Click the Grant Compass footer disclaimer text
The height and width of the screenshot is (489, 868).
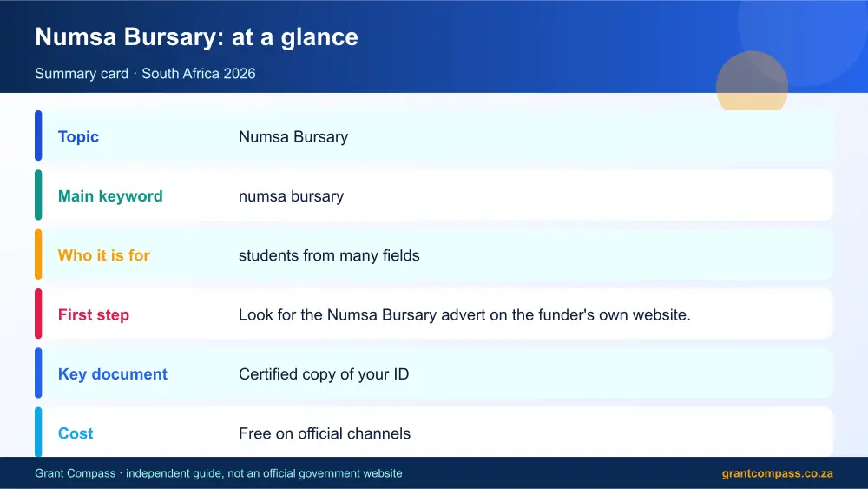tap(219, 473)
